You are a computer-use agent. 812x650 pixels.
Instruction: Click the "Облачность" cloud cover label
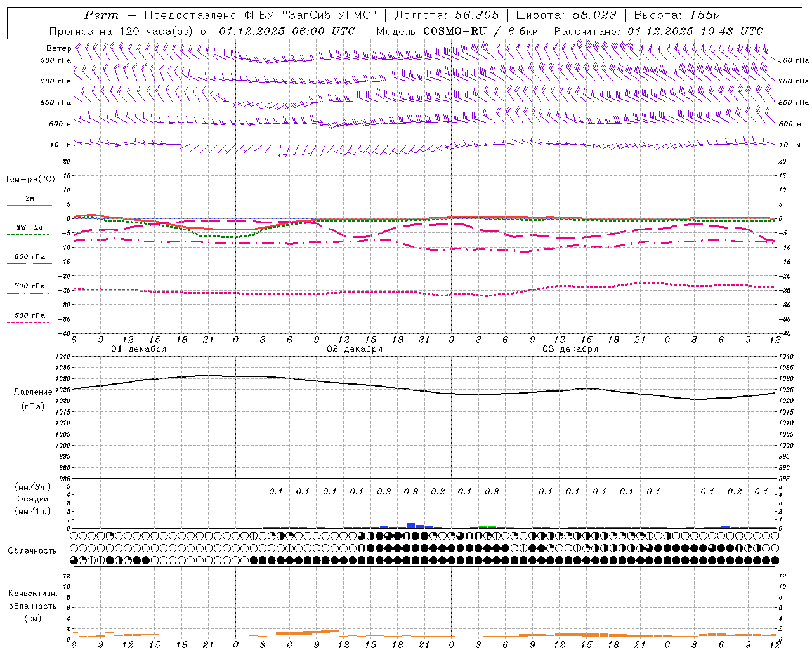click(32, 550)
